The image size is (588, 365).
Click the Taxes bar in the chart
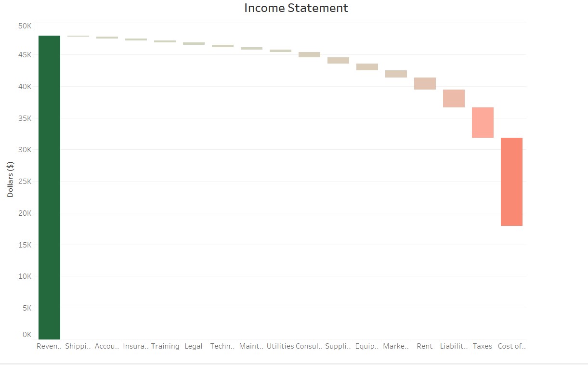[483, 122]
